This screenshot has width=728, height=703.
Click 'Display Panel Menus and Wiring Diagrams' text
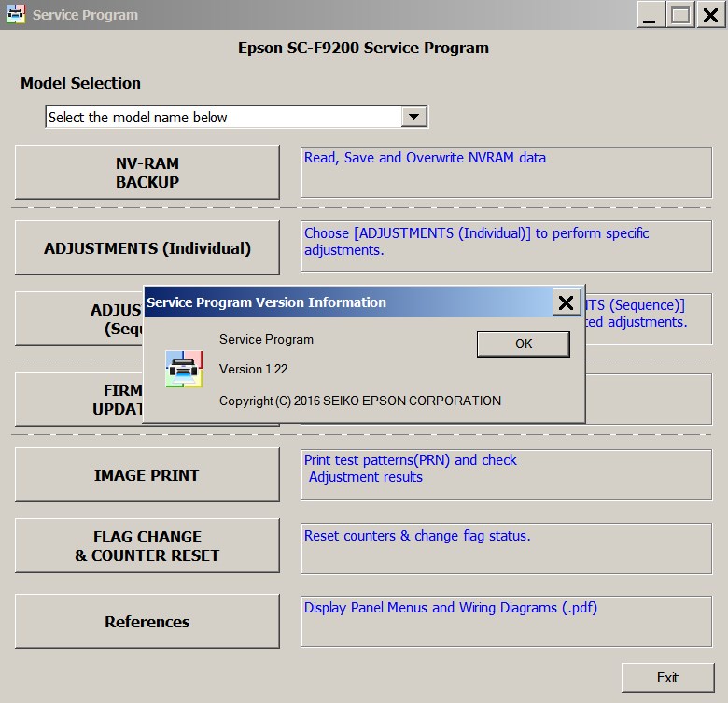coord(451,608)
